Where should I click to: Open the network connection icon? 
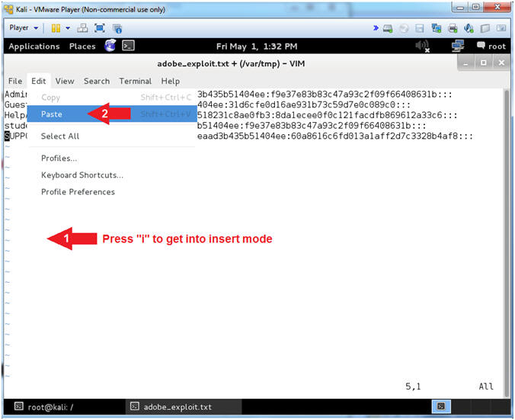458,46
